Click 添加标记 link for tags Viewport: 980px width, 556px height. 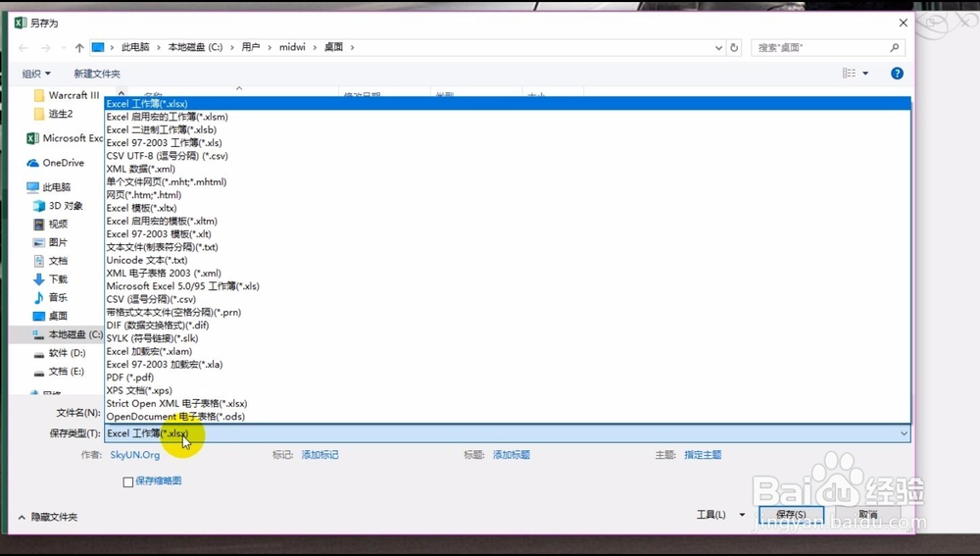(320, 455)
